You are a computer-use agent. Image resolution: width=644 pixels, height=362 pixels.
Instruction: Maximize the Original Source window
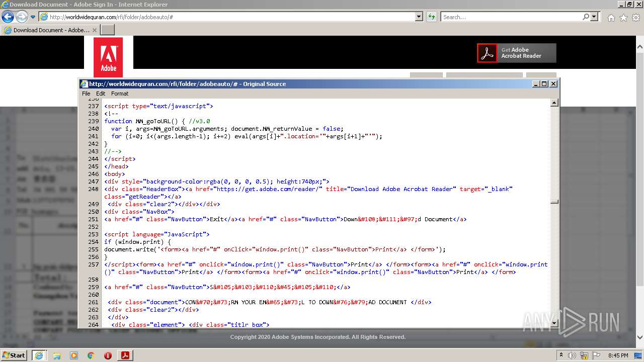click(x=544, y=84)
